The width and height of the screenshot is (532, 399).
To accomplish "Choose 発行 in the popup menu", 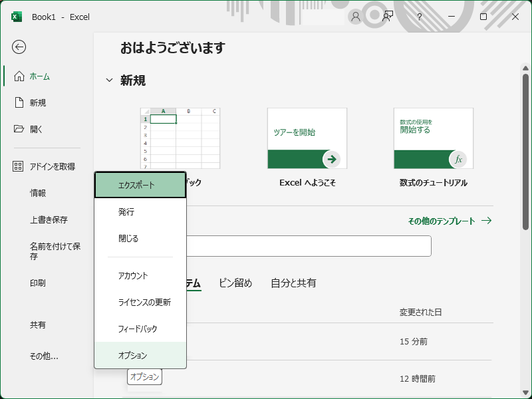I will tap(140, 211).
